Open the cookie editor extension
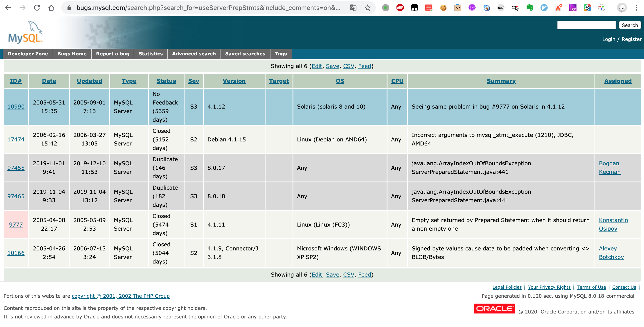Image resolution: width=644 pixels, height=327 pixels. [443, 8]
